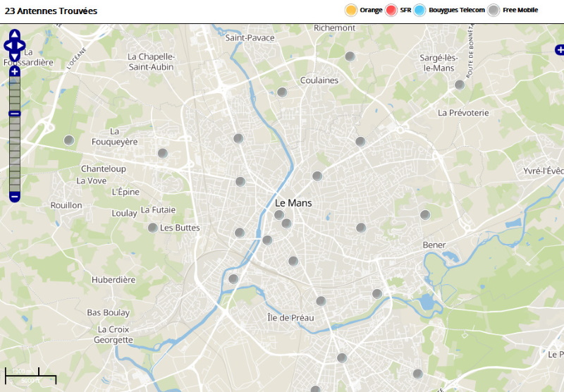Pan the map right with arrow control
Screen dimensions: 564x392
[21, 46]
